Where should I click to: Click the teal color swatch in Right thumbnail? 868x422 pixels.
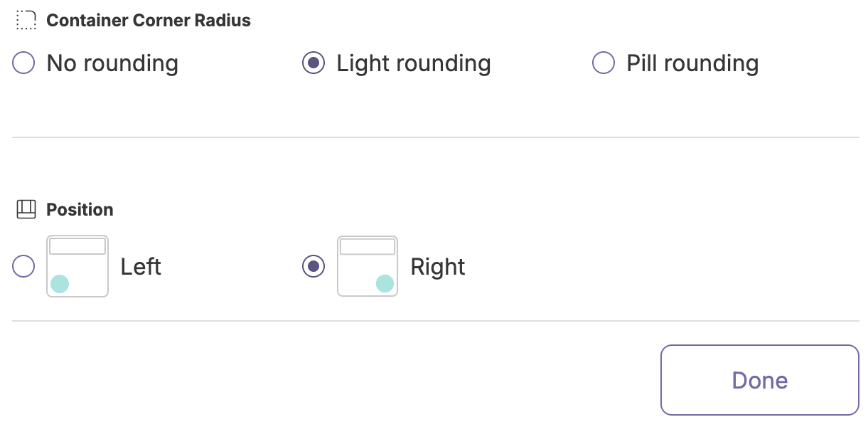click(384, 283)
